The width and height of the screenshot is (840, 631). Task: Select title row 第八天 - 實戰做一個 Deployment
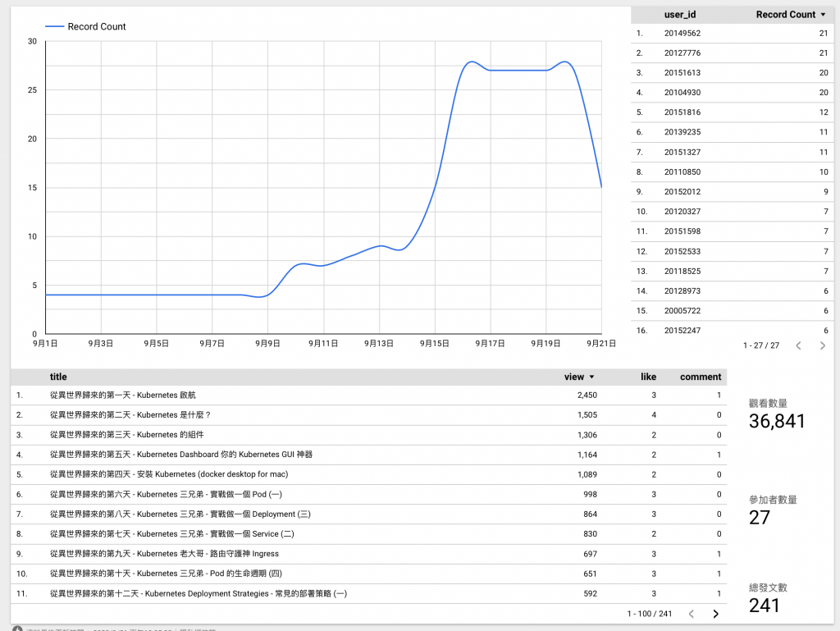click(x=368, y=514)
